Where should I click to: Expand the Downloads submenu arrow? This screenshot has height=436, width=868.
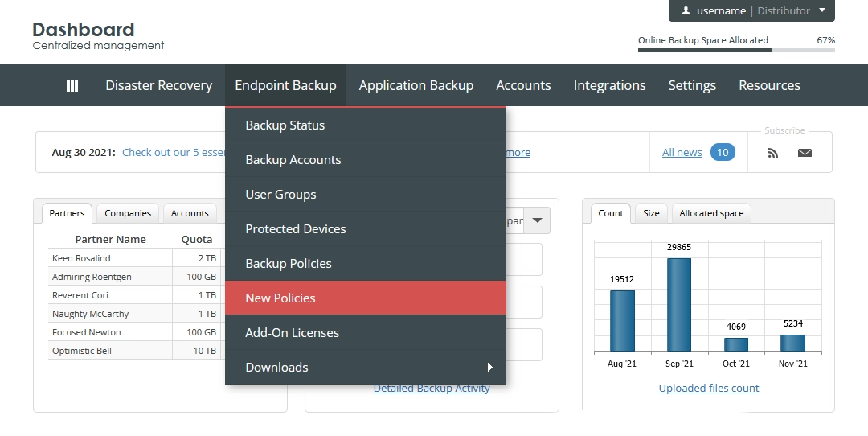tap(490, 368)
